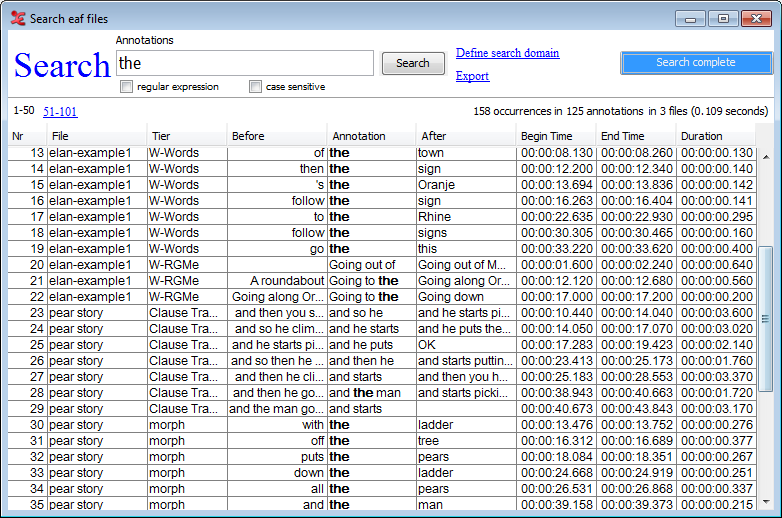Screen dimensions: 782x518
Task: Enable the regular expression checkbox
Action: (126, 87)
